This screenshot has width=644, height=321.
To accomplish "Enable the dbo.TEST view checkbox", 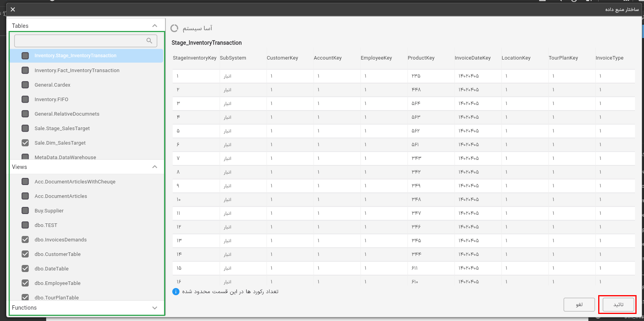I will (x=25, y=225).
